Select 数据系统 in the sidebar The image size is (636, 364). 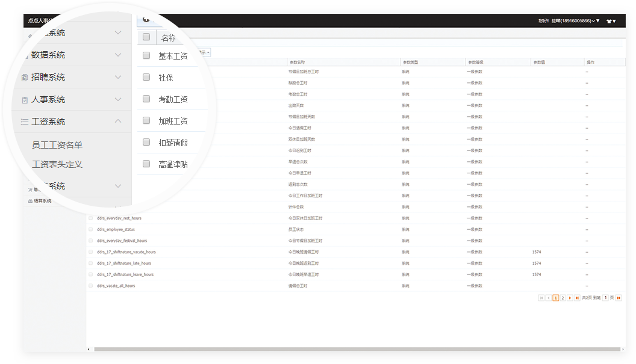(48, 55)
